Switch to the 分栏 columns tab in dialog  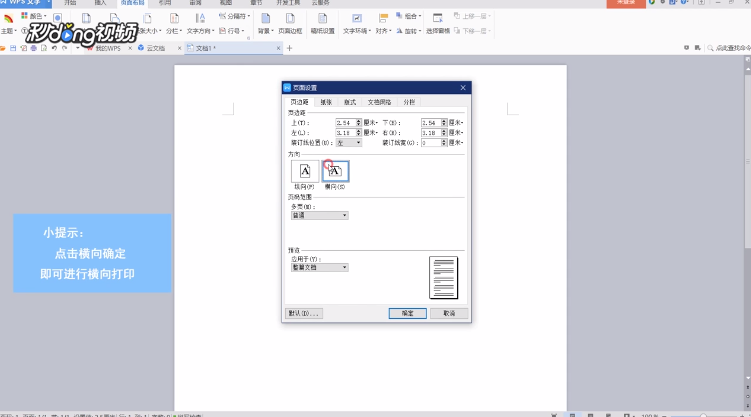click(409, 102)
